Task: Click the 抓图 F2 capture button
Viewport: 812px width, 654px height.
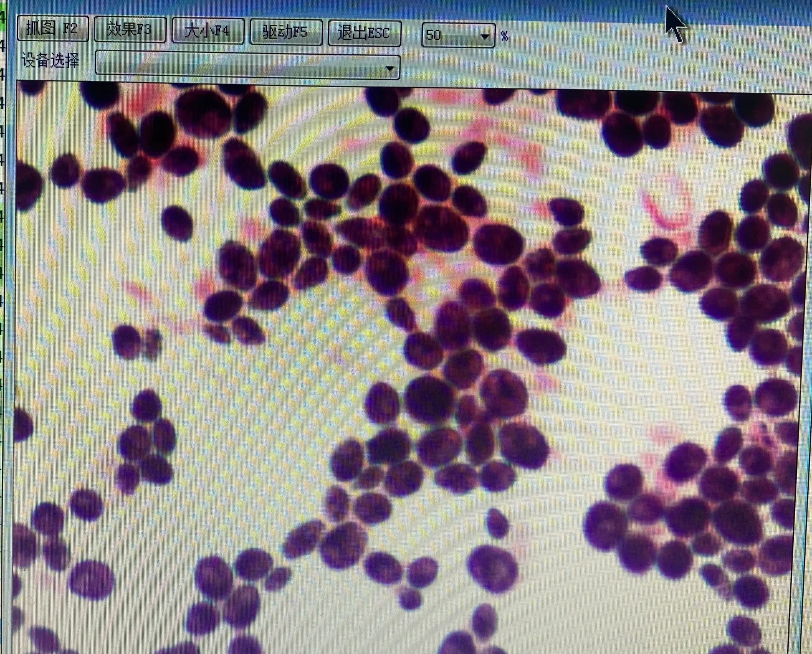Action: pos(52,29)
